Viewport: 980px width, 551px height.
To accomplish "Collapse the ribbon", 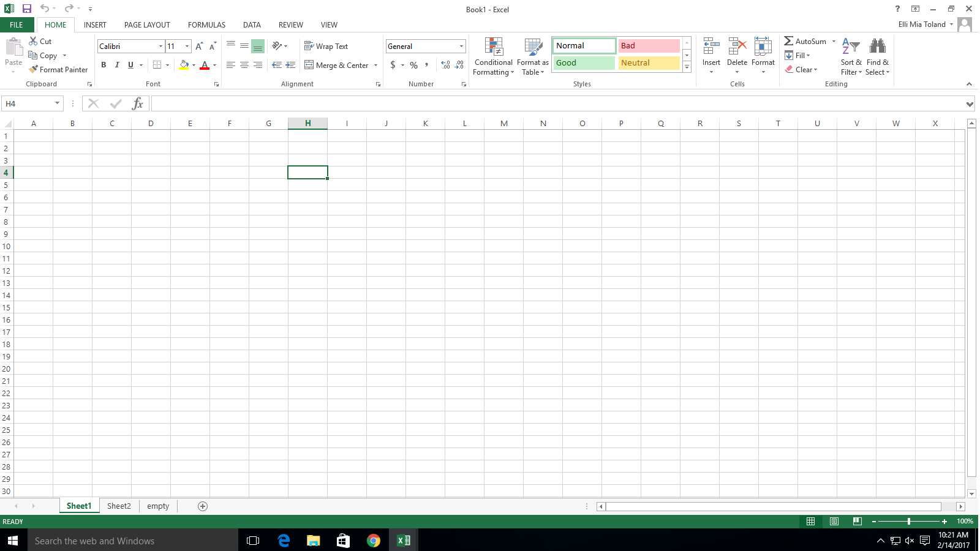I will tap(969, 84).
